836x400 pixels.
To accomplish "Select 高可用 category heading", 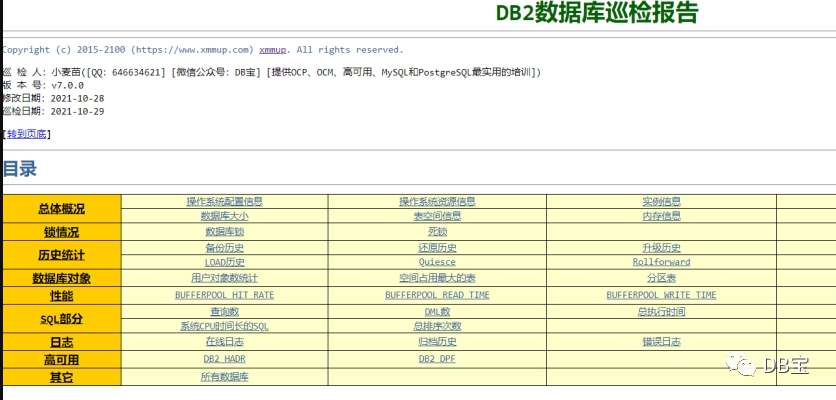I will (x=61, y=360).
